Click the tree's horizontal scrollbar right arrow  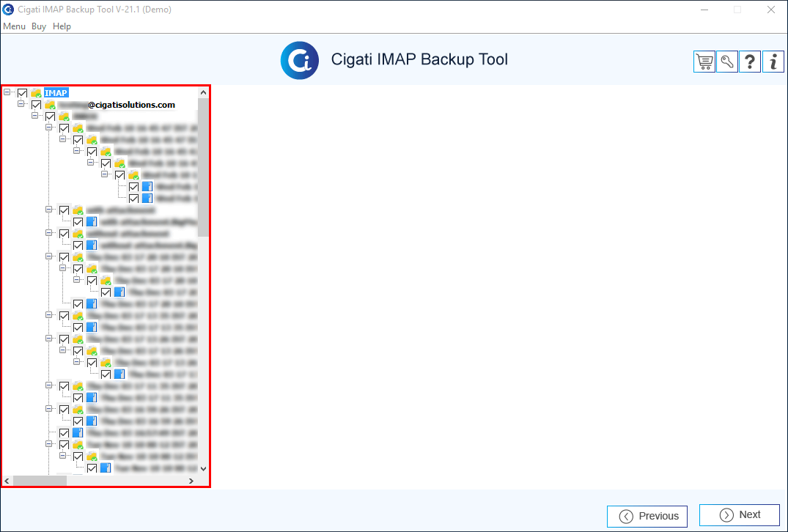point(191,481)
